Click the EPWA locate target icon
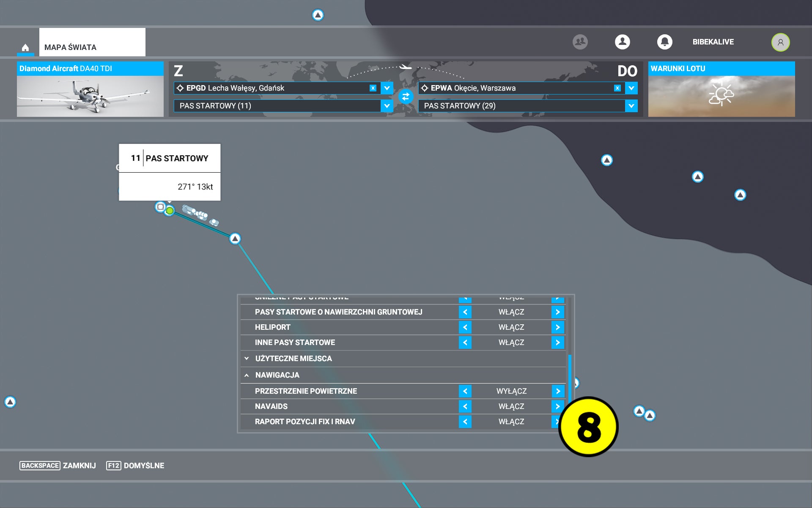The image size is (812, 508). [425, 88]
